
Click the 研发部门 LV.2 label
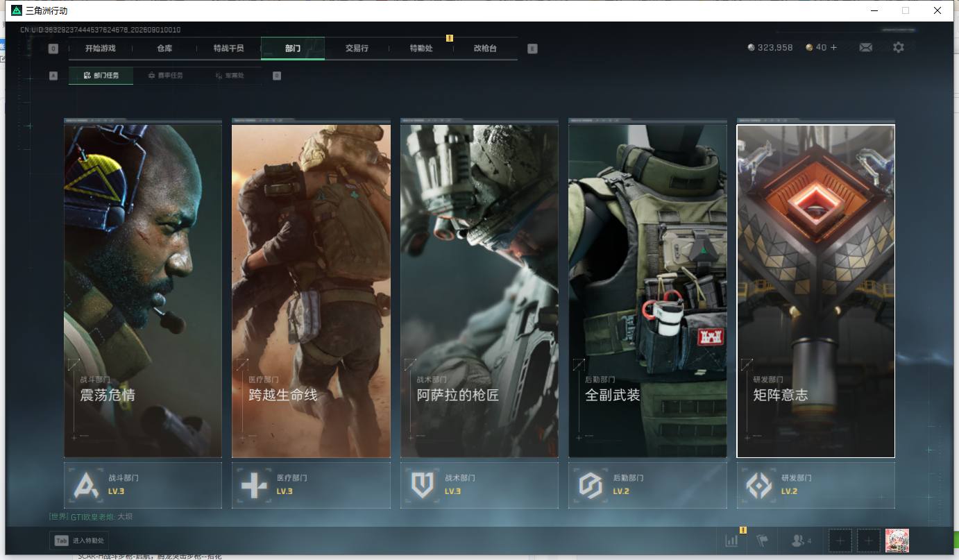(x=789, y=491)
